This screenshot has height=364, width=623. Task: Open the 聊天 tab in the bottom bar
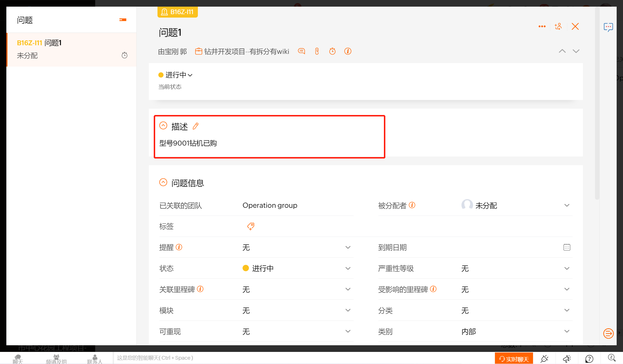18,359
